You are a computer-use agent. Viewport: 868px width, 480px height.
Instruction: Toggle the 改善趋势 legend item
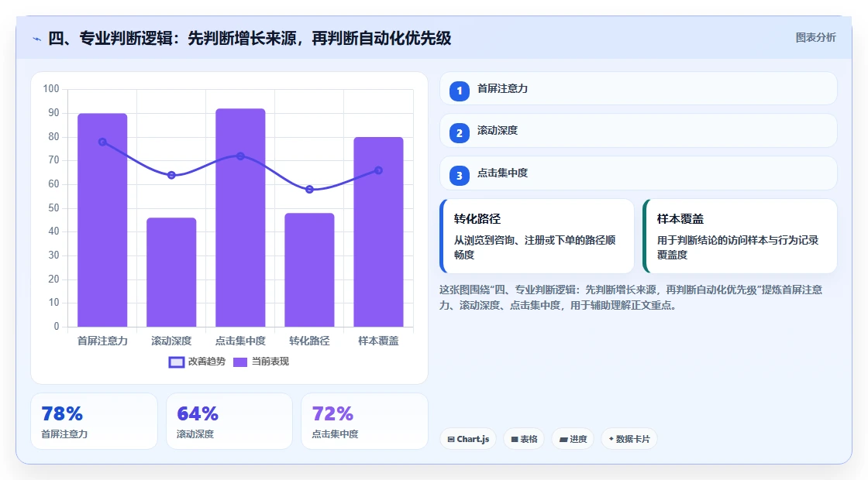(197, 362)
